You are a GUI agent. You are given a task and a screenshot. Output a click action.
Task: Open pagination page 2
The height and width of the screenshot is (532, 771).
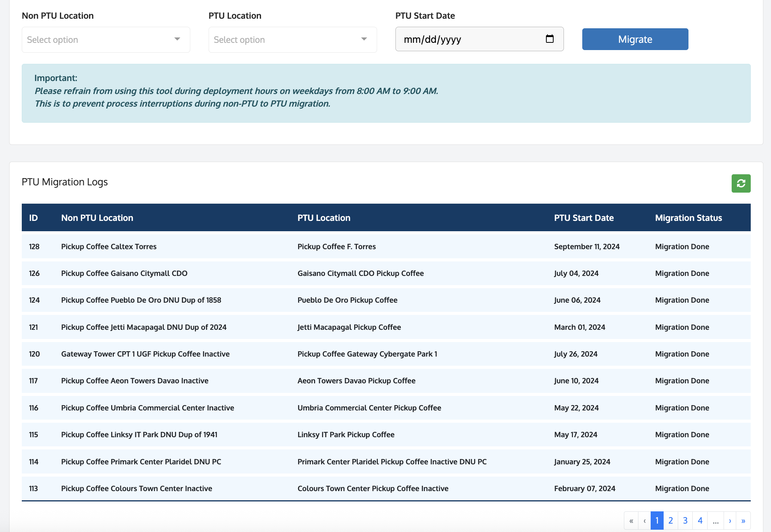pos(671,521)
